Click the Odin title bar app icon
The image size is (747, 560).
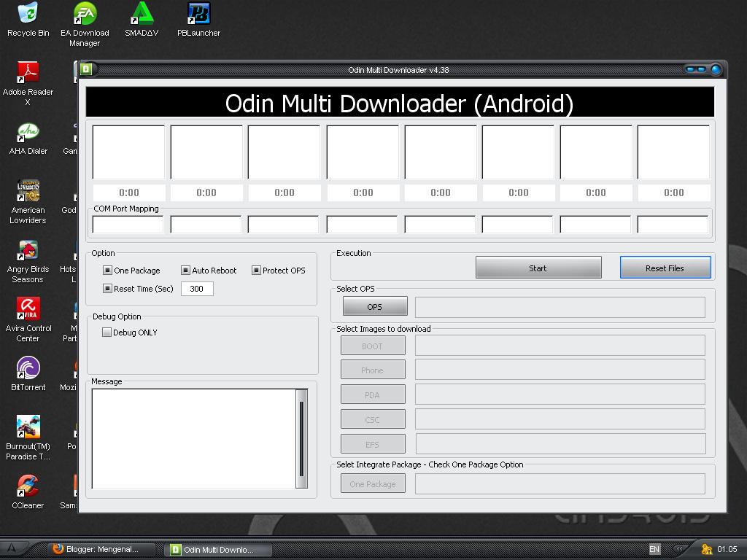[x=86, y=69]
